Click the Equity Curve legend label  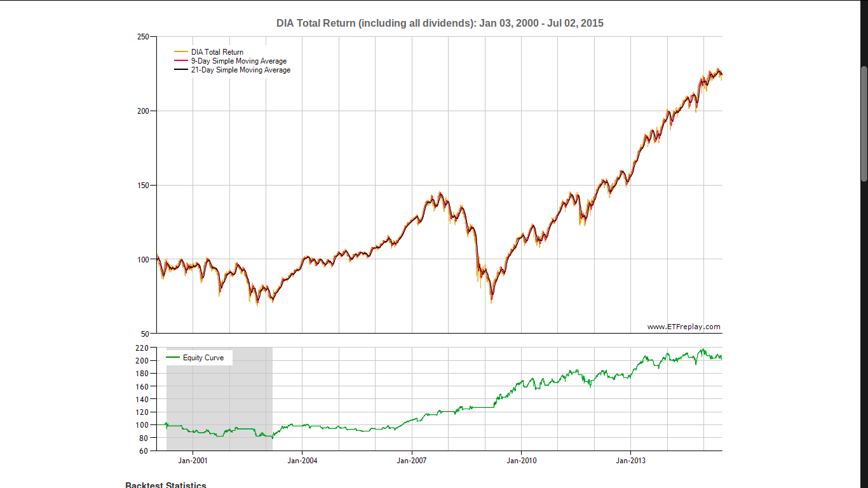(203, 358)
